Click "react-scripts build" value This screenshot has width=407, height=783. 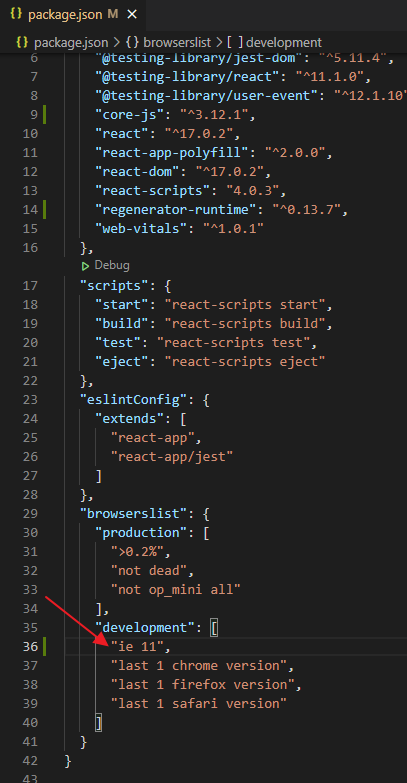pyautogui.click(x=245, y=324)
